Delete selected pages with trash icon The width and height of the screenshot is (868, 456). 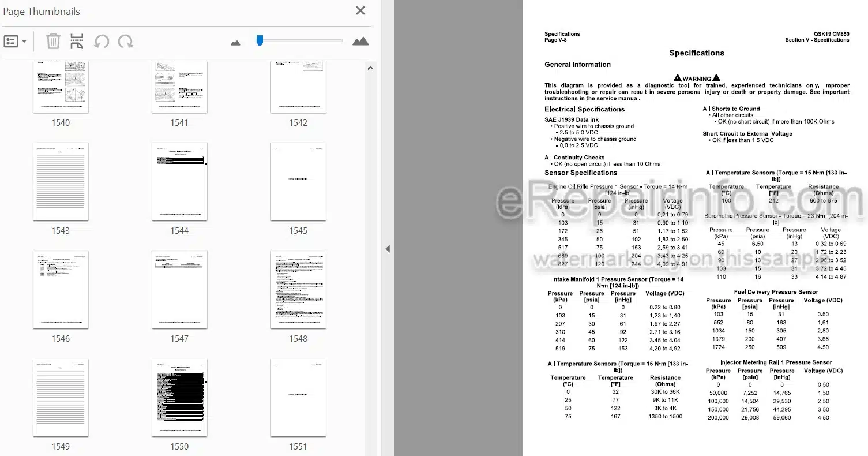pos(53,42)
